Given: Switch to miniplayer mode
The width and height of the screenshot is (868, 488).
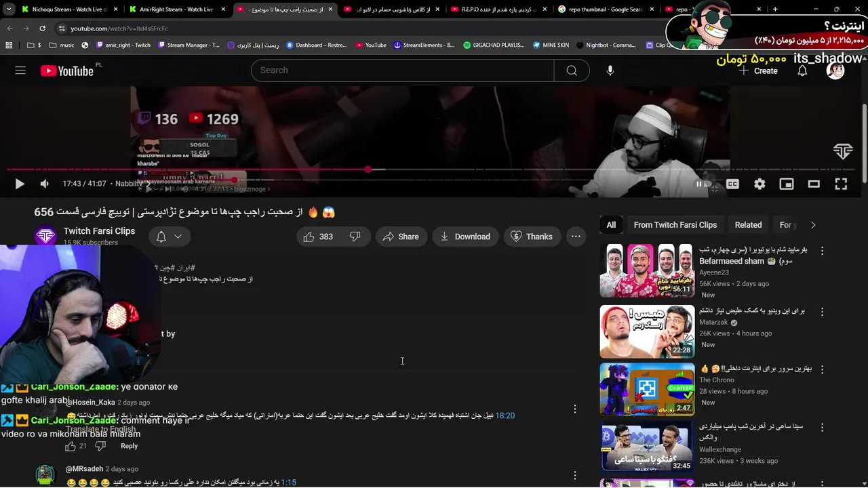Looking at the screenshot, I should coord(787,184).
